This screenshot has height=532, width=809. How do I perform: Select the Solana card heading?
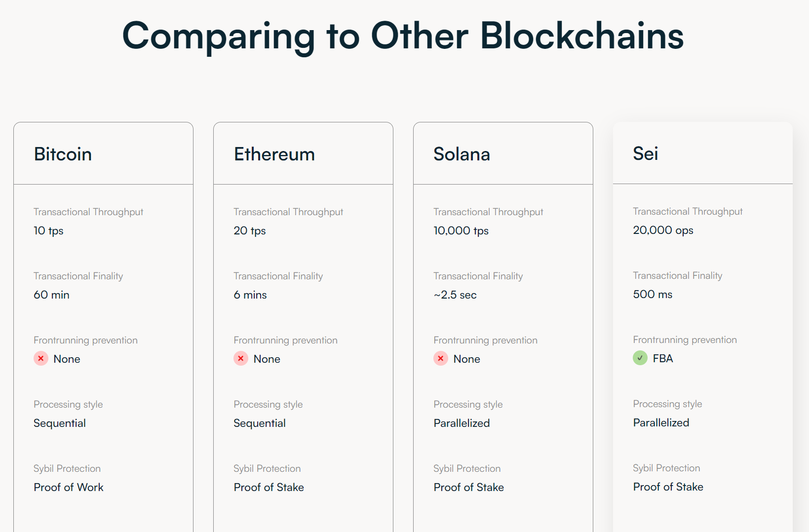tap(462, 154)
